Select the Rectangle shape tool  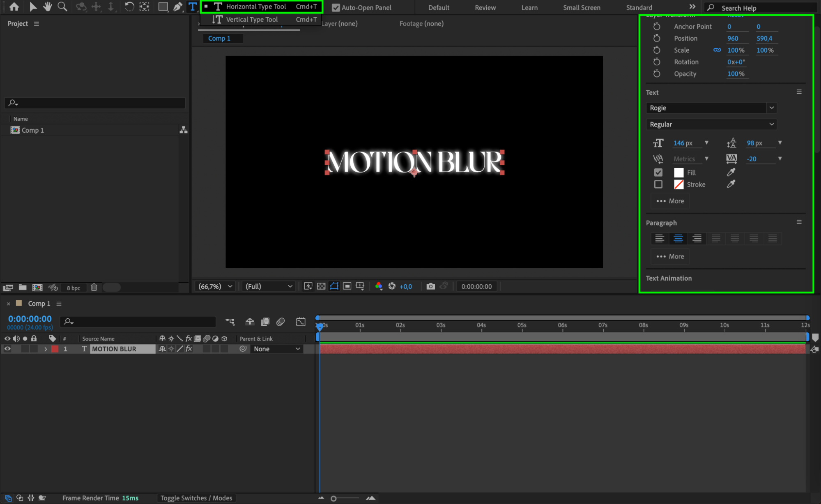pos(163,7)
